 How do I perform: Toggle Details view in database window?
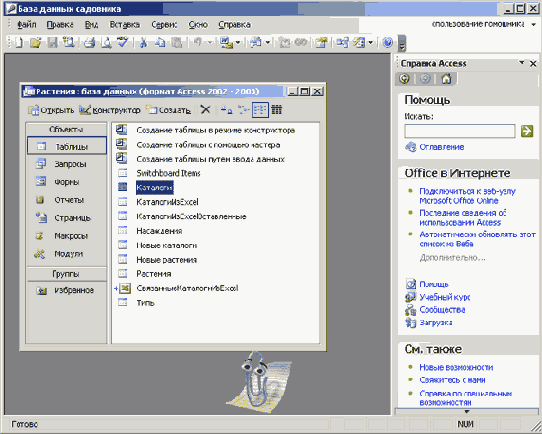coord(277,110)
